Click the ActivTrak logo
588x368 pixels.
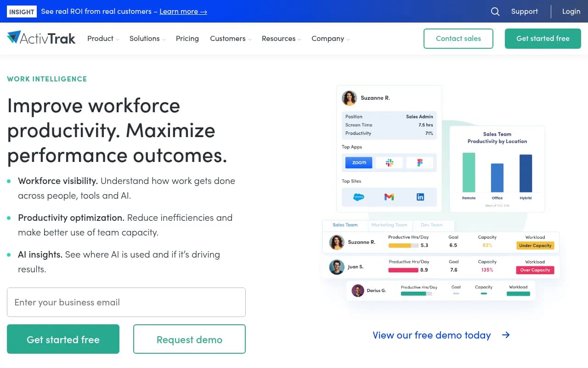41,38
